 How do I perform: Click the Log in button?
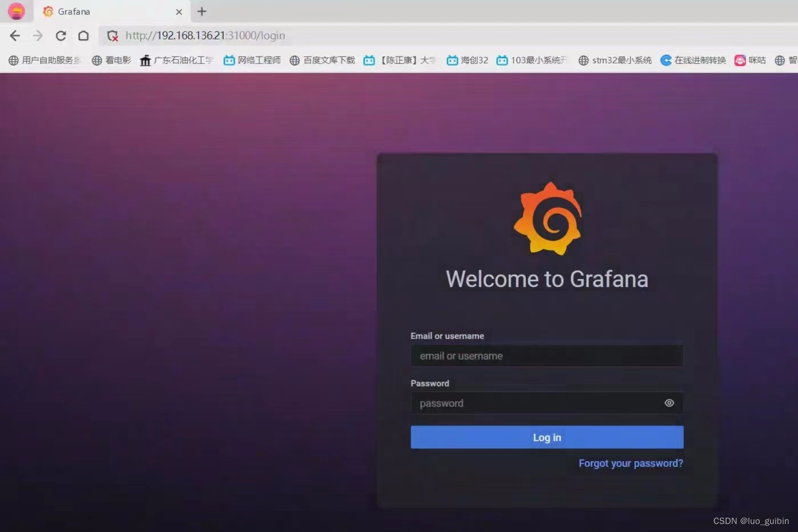pyautogui.click(x=547, y=437)
